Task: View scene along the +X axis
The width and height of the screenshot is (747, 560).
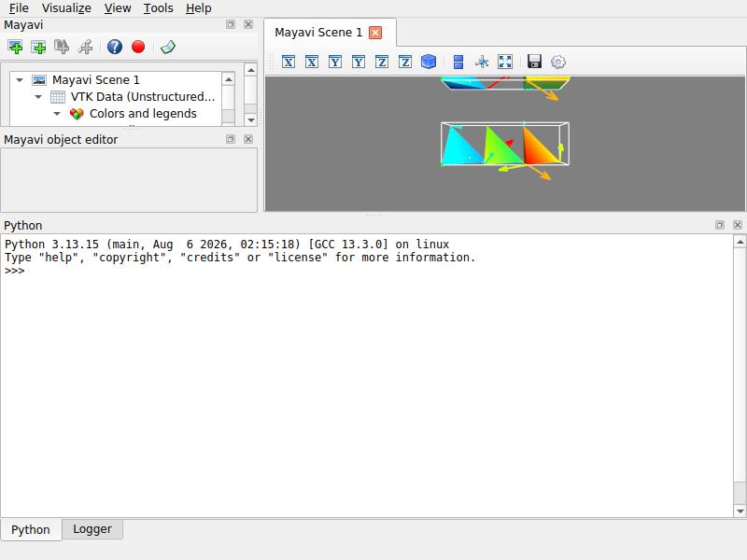Action: pyautogui.click(x=312, y=62)
